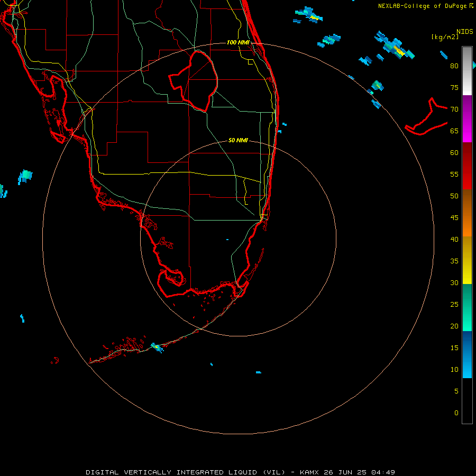Select the 15 value on the scale
The image size is (476, 476).
point(454,348)
